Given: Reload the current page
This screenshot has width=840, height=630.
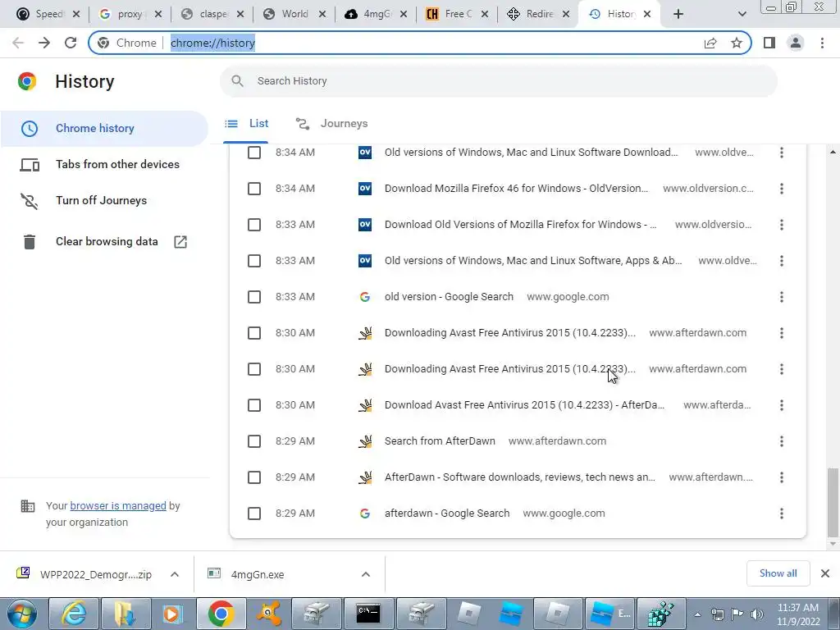Looking at the screenshot, I should coord(71,43).
